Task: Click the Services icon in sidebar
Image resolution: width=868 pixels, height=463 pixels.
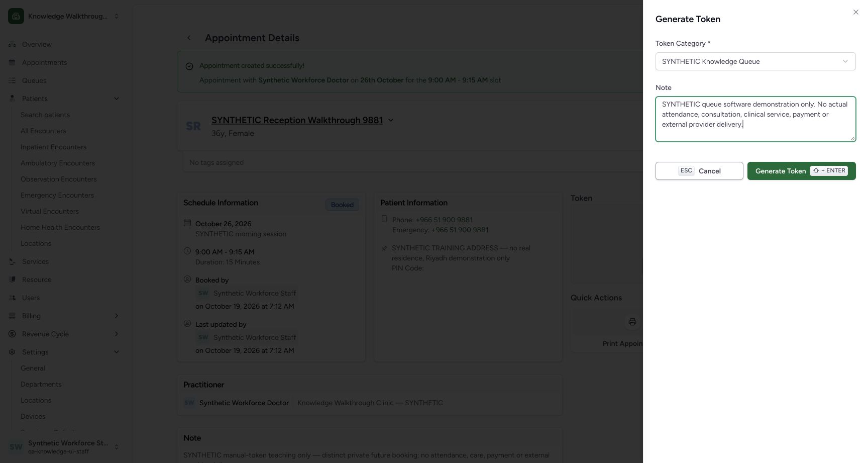Action: (12, 261)
